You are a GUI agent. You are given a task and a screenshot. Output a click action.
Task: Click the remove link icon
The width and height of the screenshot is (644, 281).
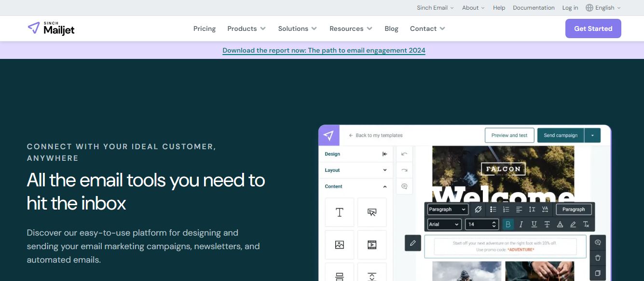click(478, 209)
